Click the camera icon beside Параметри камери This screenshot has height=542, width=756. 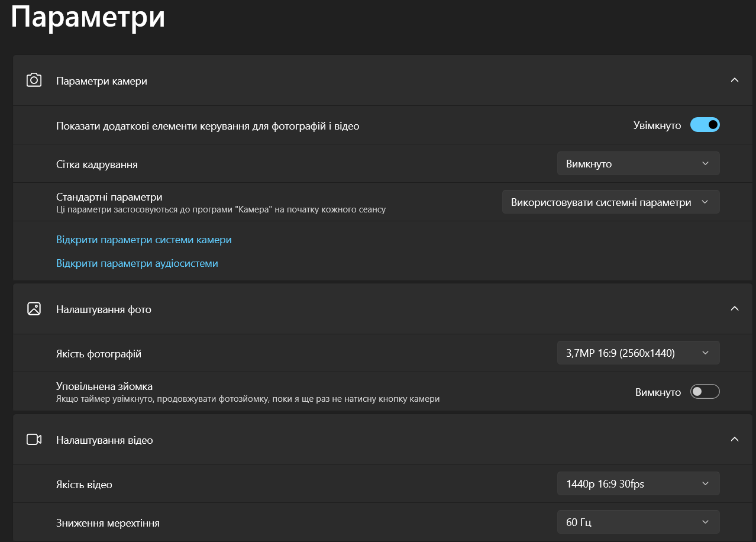point(34,80)
